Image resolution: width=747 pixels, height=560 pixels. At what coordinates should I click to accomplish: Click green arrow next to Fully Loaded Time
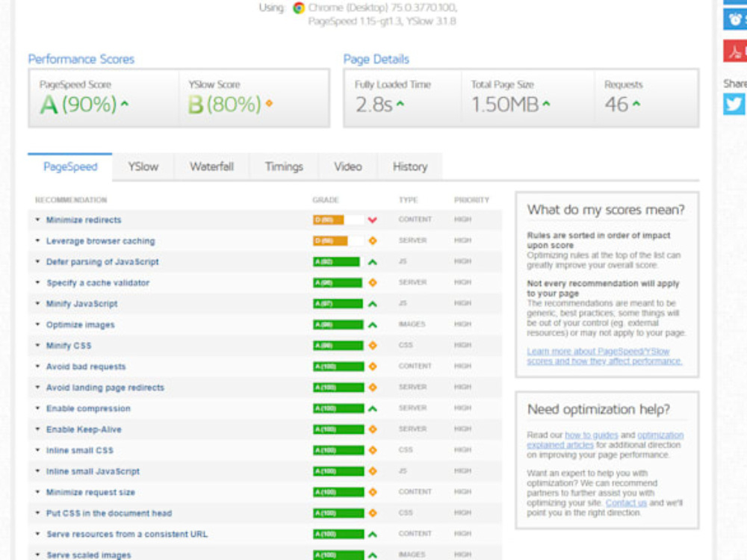pyautogui.click(x=400, y=103)
